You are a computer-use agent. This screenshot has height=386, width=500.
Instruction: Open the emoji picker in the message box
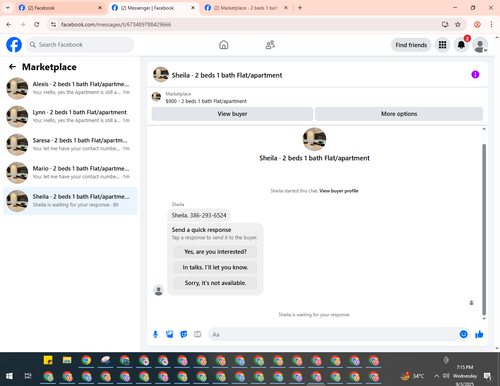coord(463,334)
